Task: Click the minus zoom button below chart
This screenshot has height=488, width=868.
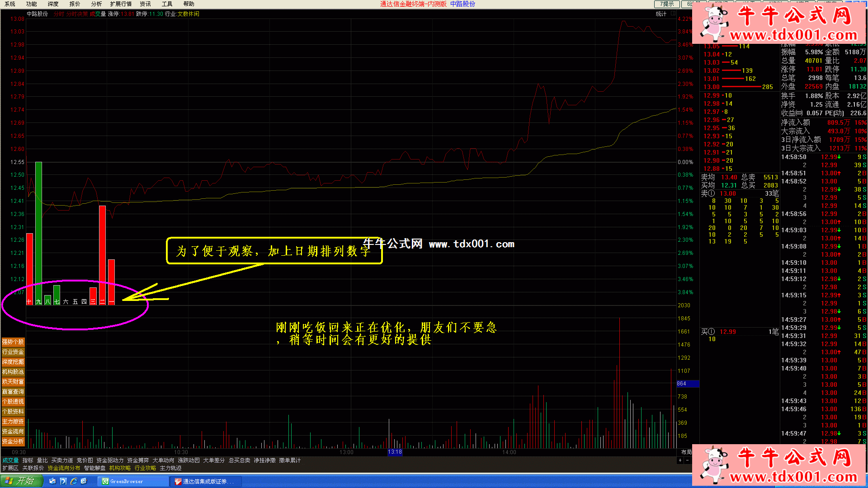Action: 687,460
